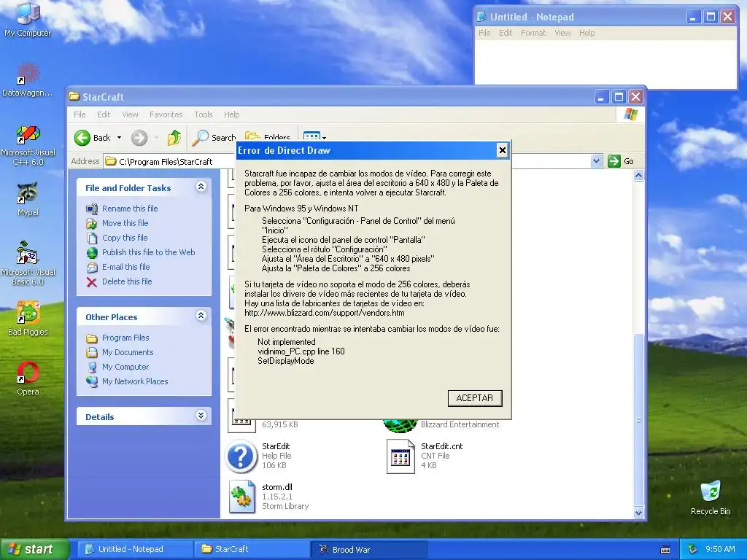Image resolution: width=747 pixels, height=560 pixels.
Task: Open the address bar dropdown arrow
Action: (596, 161)
